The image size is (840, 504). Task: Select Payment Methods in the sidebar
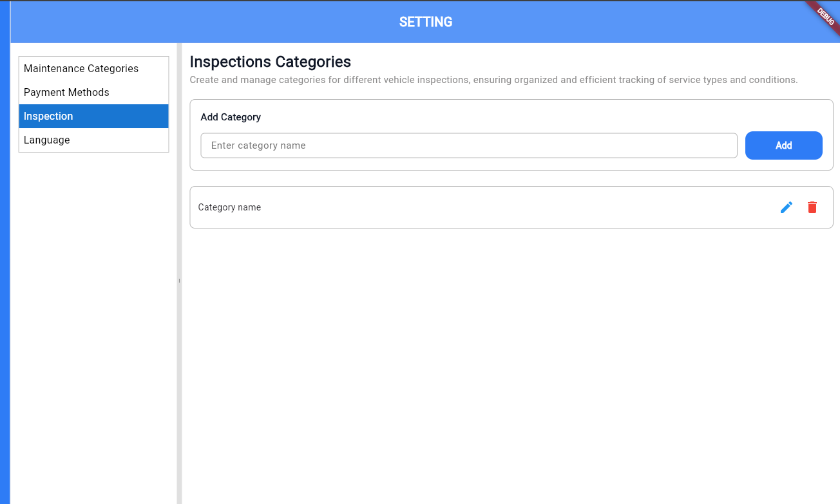click(66, 92)
